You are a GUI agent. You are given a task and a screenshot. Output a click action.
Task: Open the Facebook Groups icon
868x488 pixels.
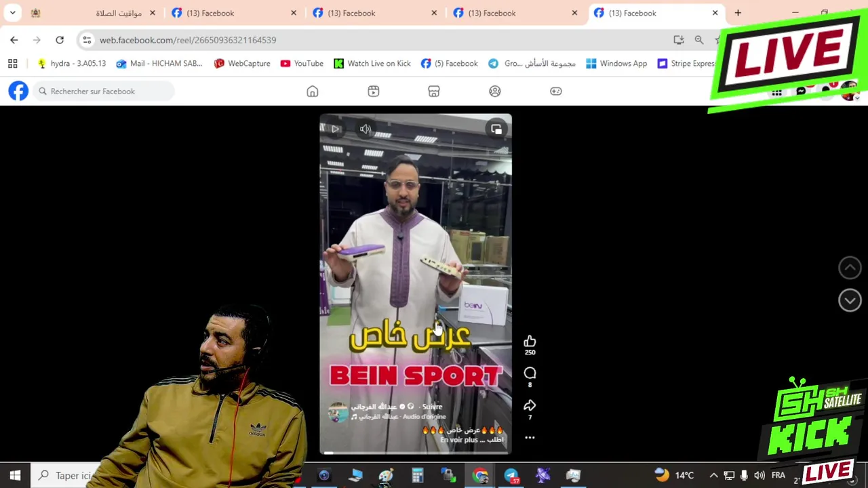click(x=495, y=91)
